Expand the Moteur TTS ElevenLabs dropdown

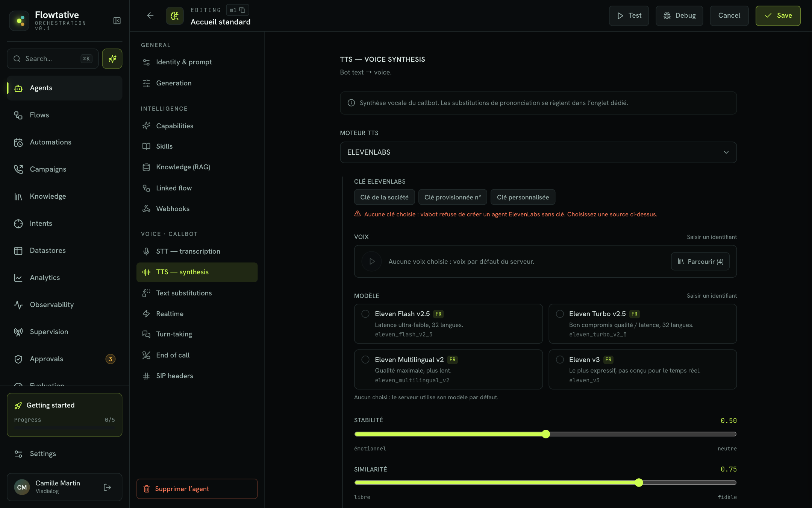point(538,152)
